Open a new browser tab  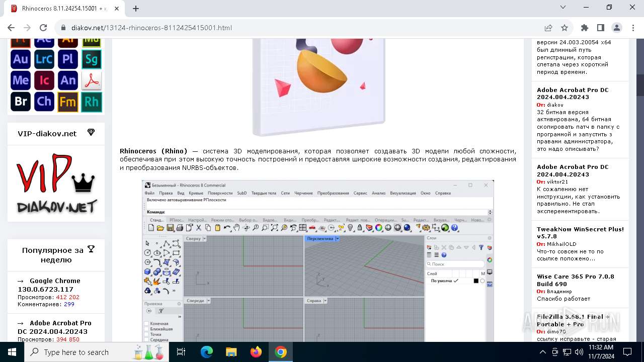click(136, 9)
